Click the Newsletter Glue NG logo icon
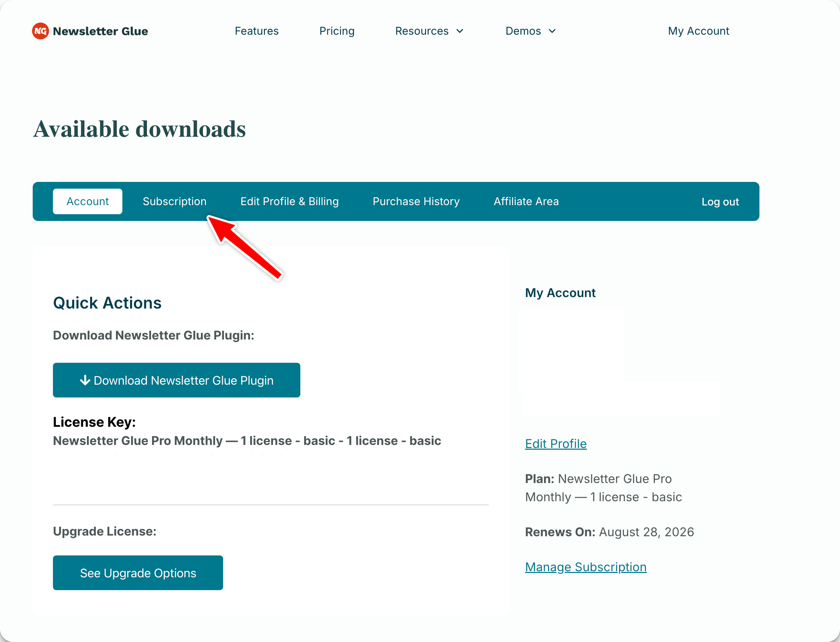The image size is (840, 642). (40, 31)
